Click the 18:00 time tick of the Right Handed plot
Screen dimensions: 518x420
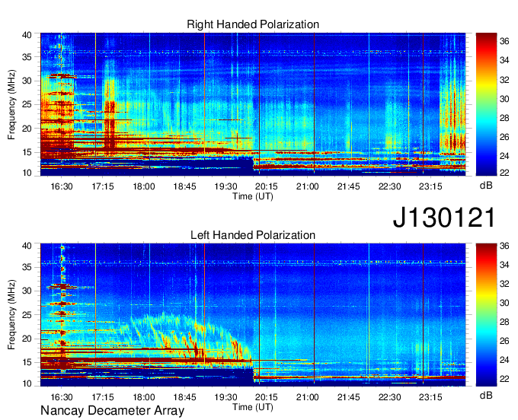pyautogui.click(x=144, y=186)
